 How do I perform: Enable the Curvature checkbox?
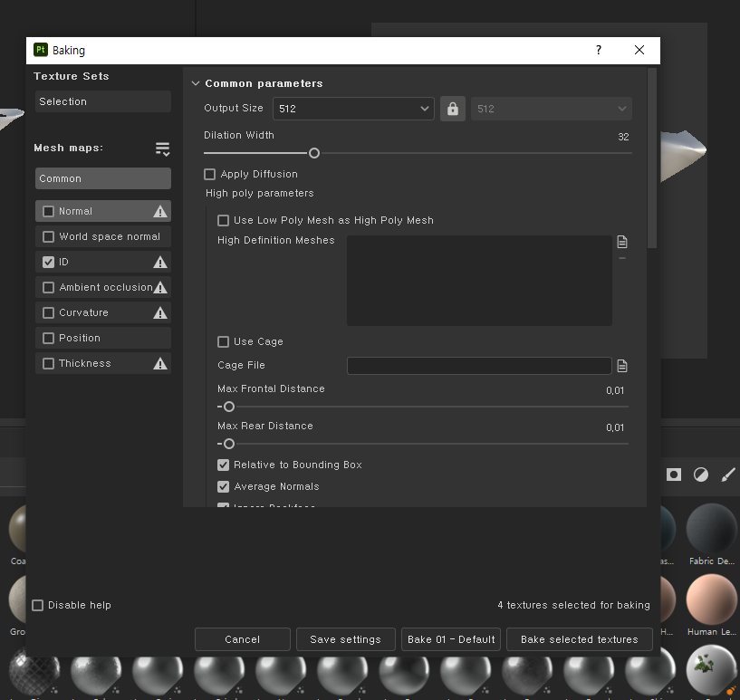(x=48, y=312)
